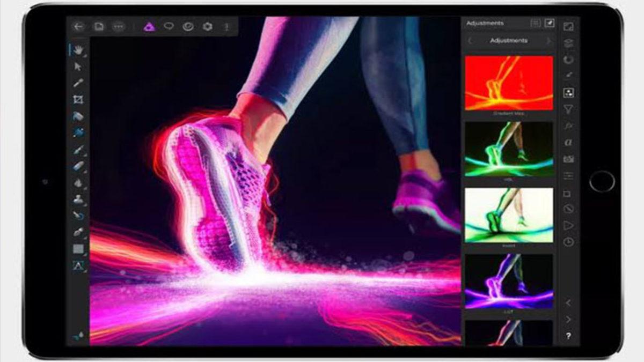Select the Text tool
This screenshot has height=362, width=644.
(x=78, y=265)
